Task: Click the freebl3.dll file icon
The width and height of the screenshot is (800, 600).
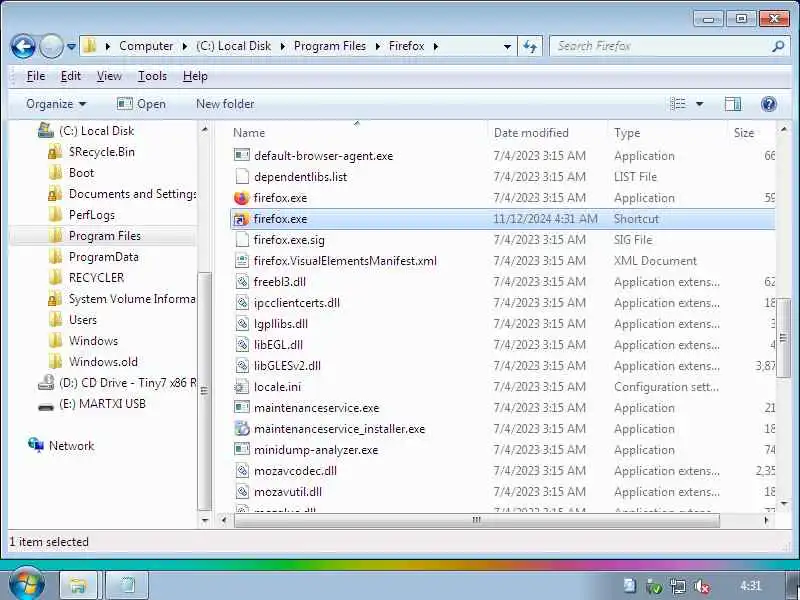Action: click(241, 282)
